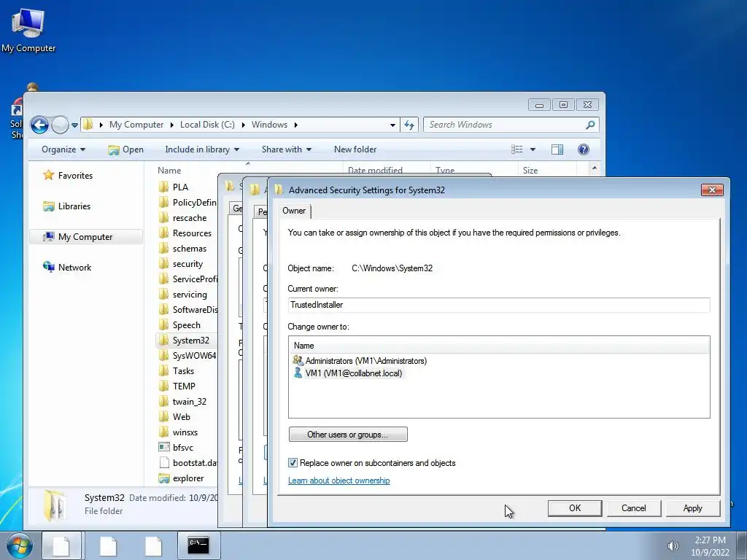Select the PLA folder icon
Screen dimensions: 747x560
pyautogui.click(x=164, y=187)
